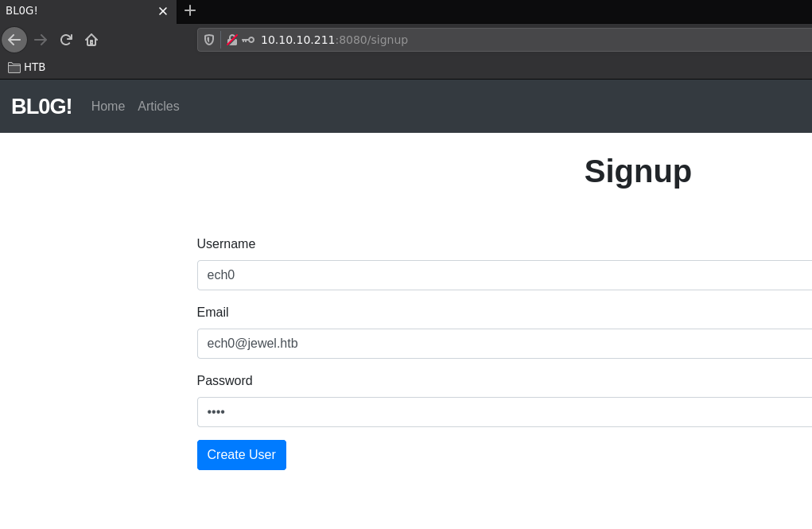Open the HTB bookmarks folder
The height and width of the screenshot is (529, 812).
click(27, 67)
